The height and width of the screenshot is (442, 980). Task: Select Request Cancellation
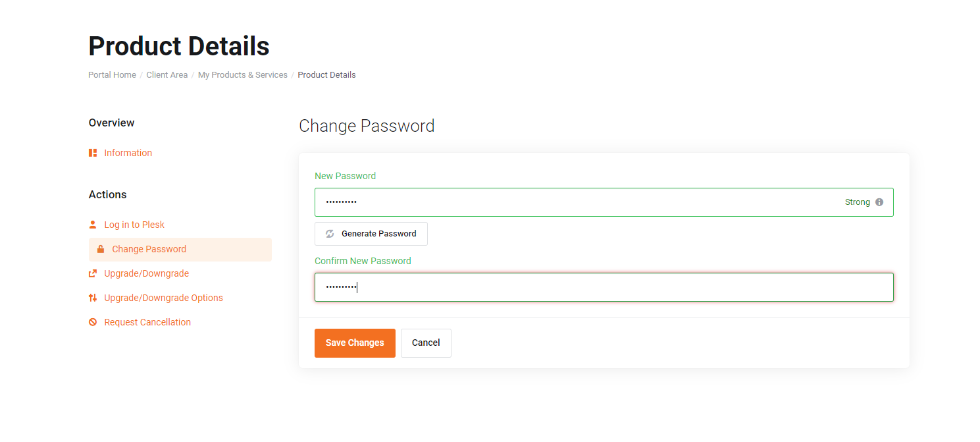click(147, 322)
